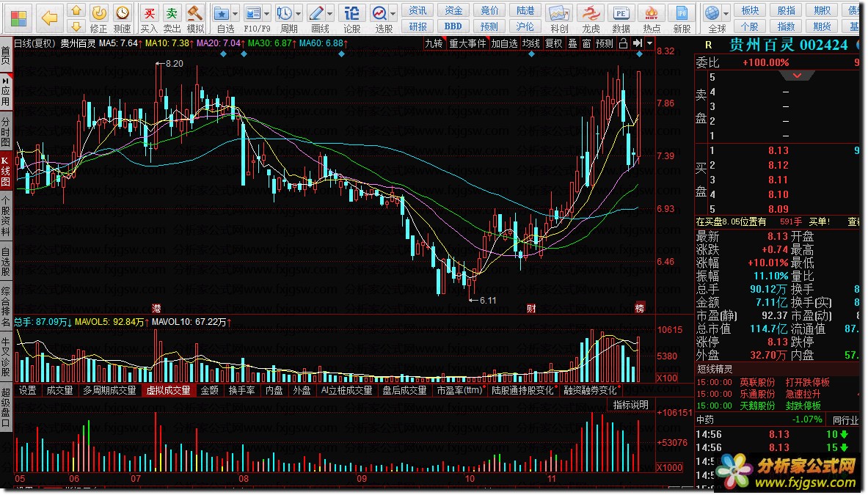Click the lock icon on chart toolbar
Screen dimensions: 868x495
(624, 43)
